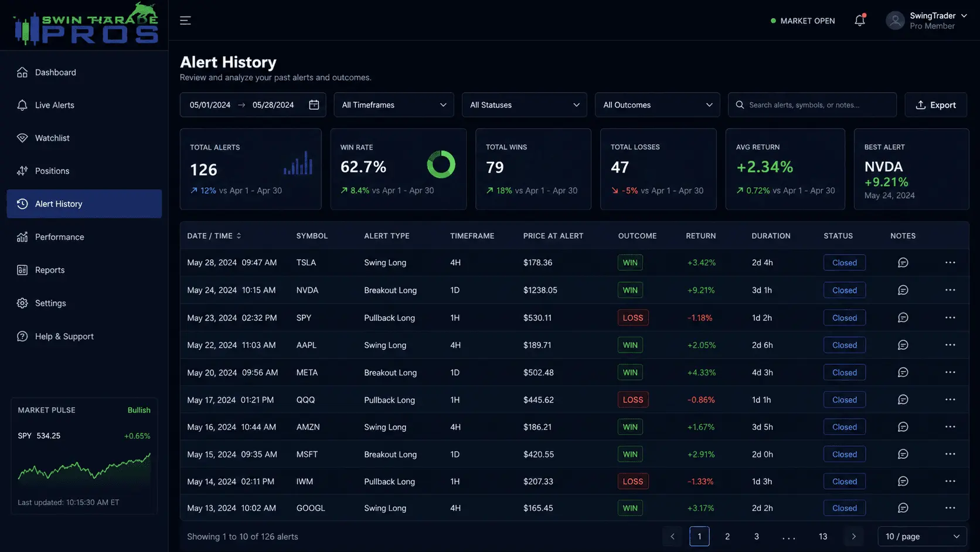The height and width of the screenshot is (552, 980).
Task: Click the LOSS badge on QQQ row
Action: [633, 399]
